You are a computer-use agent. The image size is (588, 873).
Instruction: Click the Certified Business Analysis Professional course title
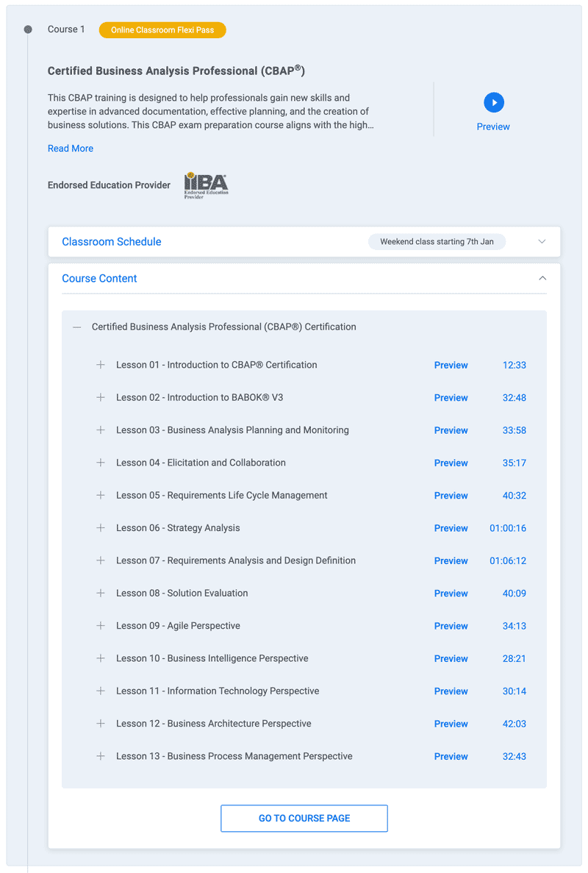176,71
